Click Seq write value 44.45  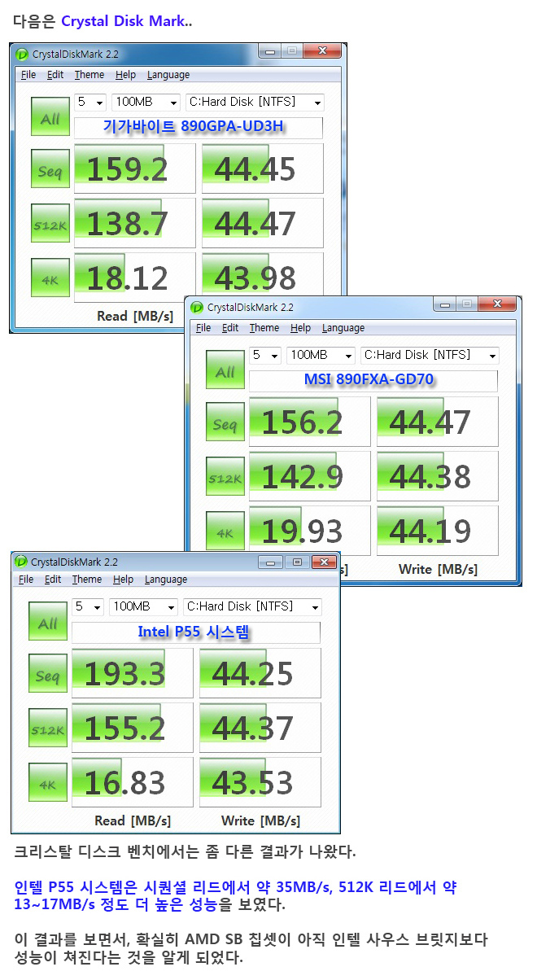tap(263, 169)
